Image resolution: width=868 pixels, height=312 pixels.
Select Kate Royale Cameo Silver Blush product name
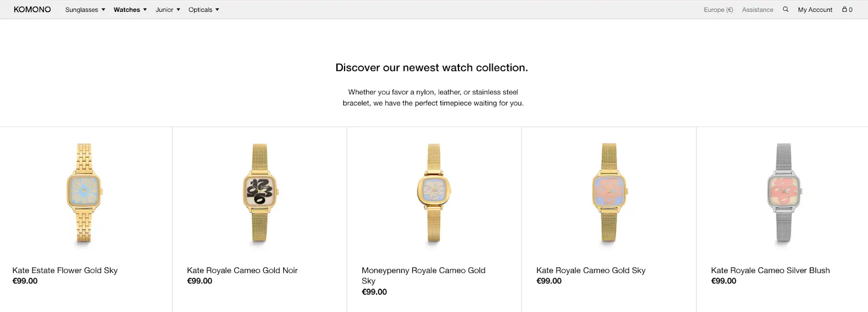click(770, 270)
